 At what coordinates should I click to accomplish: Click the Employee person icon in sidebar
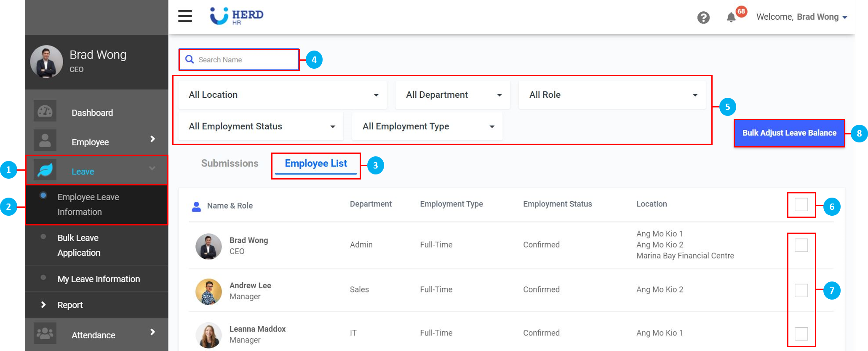coord(45,141)
